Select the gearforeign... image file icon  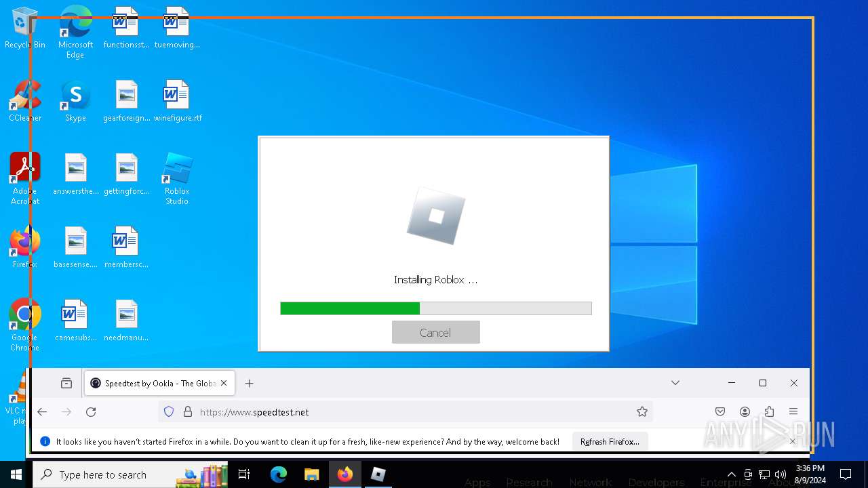click(x=126, y=101)
